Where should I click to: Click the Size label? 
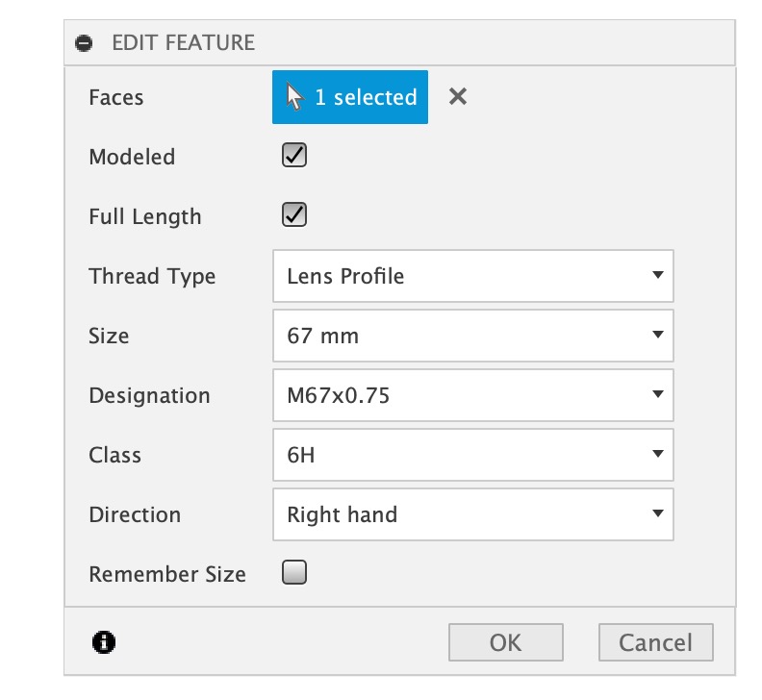109,336
